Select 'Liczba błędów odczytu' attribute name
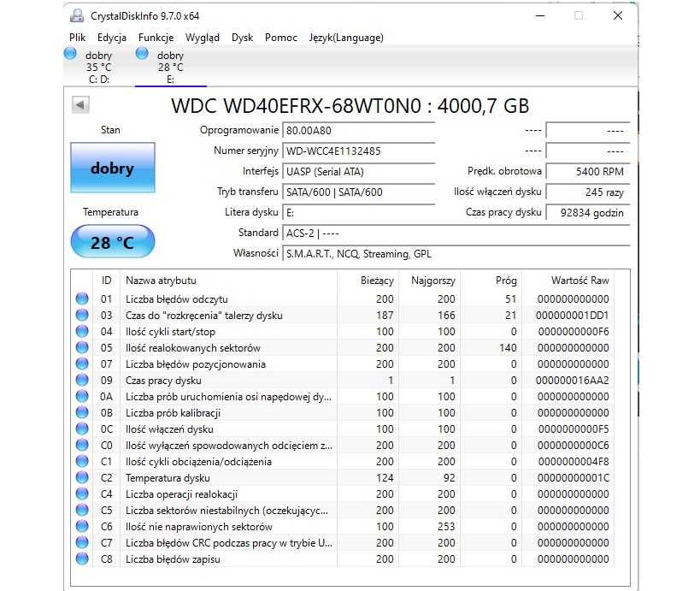The width and height of the screenshot is (700, 591). click(177, 298)
